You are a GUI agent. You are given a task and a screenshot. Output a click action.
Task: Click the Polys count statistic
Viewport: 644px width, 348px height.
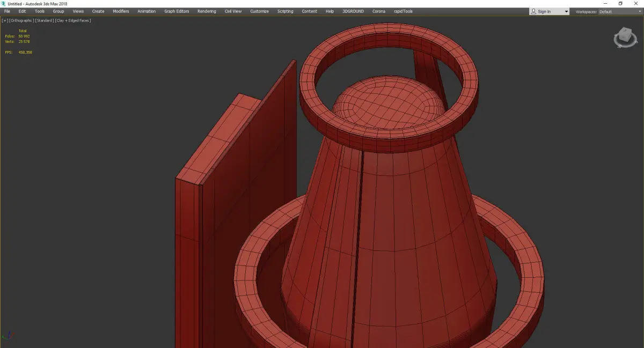(17, 36)
